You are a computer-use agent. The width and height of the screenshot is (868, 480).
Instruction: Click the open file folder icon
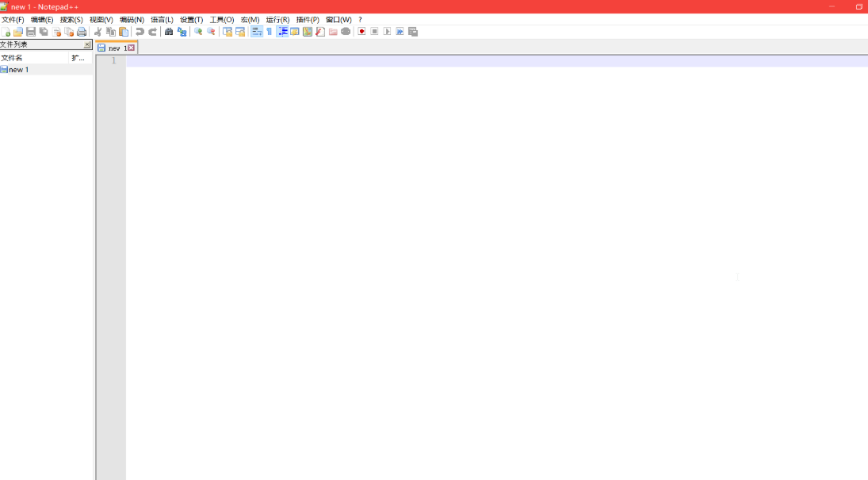(18, 32)
